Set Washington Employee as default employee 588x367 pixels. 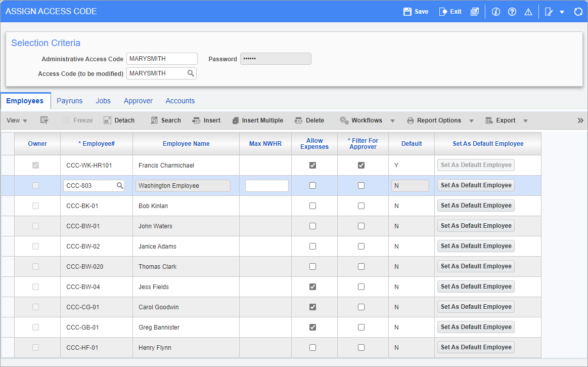[x=476, y=185]
